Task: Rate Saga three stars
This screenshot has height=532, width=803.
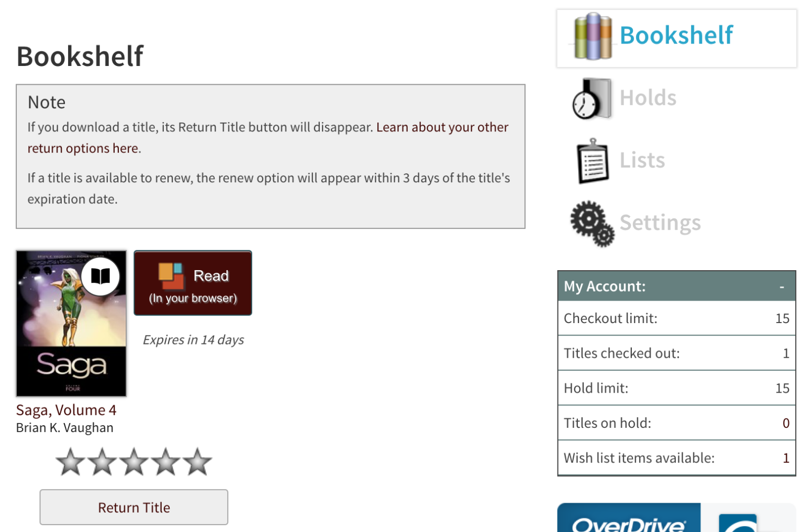Action: coord(134,462)
